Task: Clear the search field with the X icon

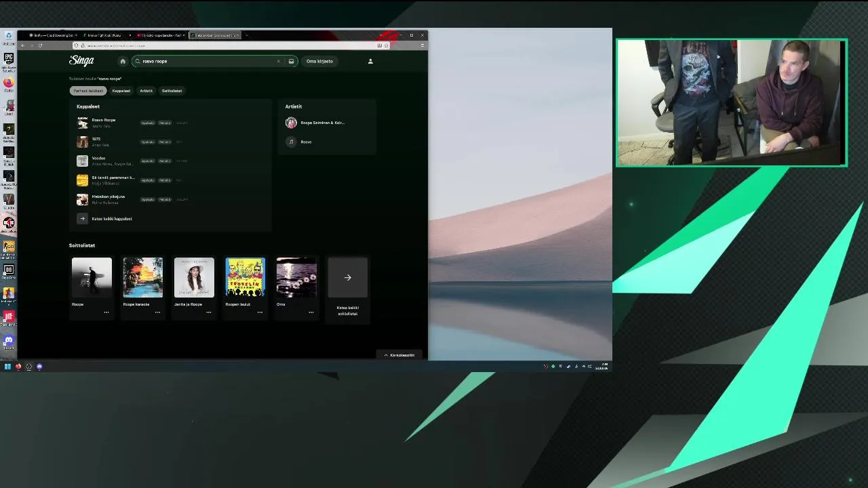Action: [x=278, y=61]
